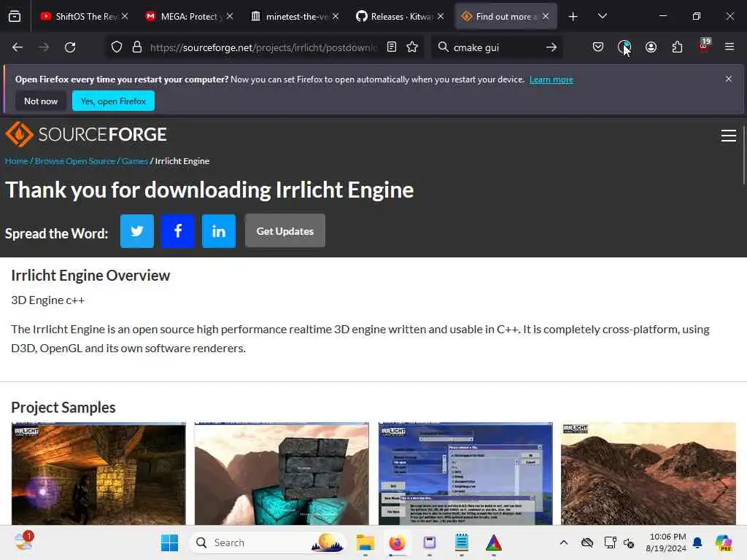Share on Twitter

(x=137, y=231)
